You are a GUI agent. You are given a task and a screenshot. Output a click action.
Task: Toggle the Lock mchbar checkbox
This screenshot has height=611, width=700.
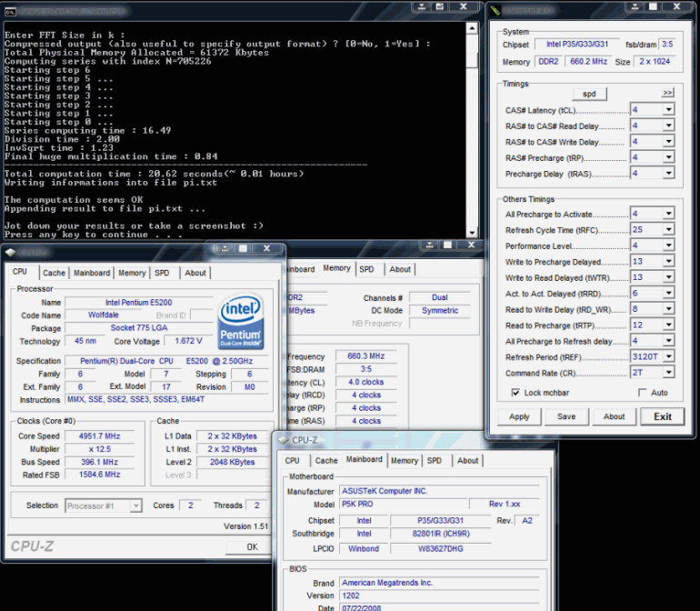[x=515, y=393]
